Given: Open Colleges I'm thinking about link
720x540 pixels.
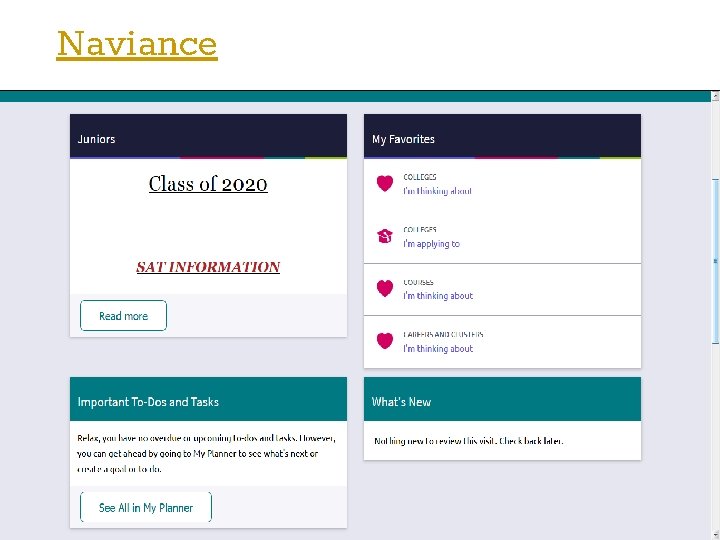Looking at the screenshot, I should pos(437,191).
